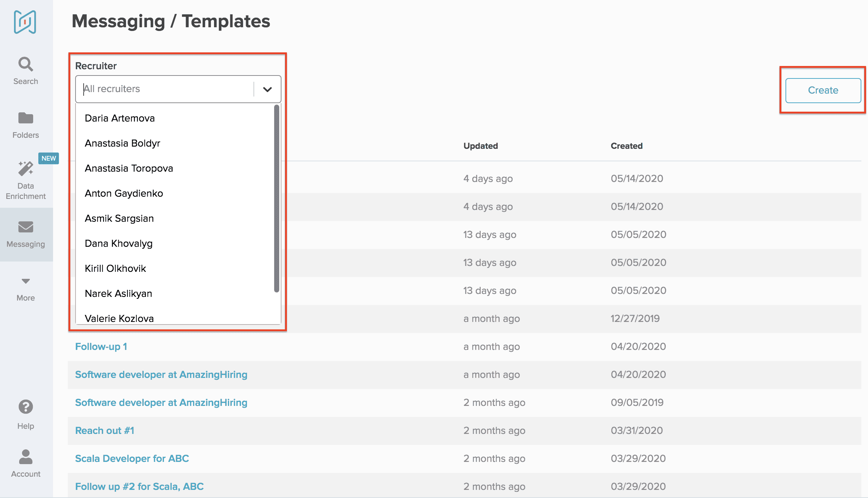Open Scala Developer for ABC template
Screen dimensions: 868x498
point(132,459)
